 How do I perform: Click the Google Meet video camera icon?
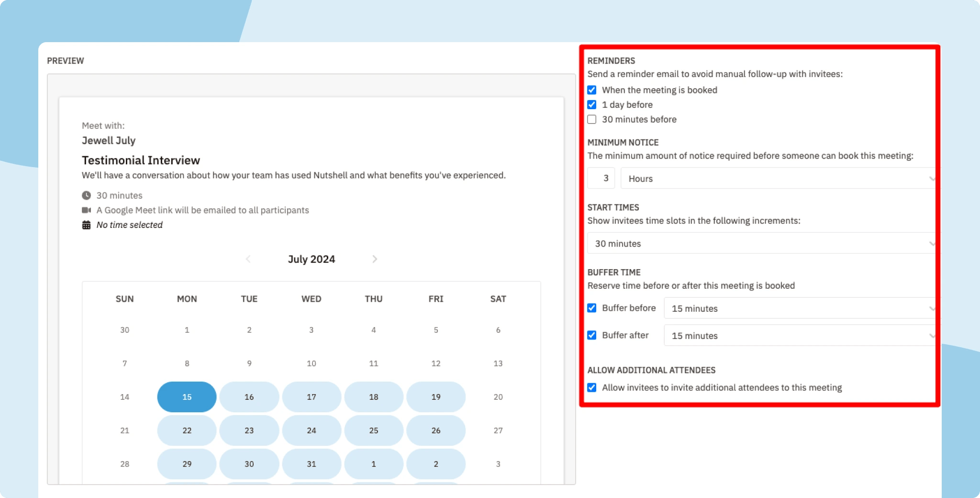click(87, 210)
